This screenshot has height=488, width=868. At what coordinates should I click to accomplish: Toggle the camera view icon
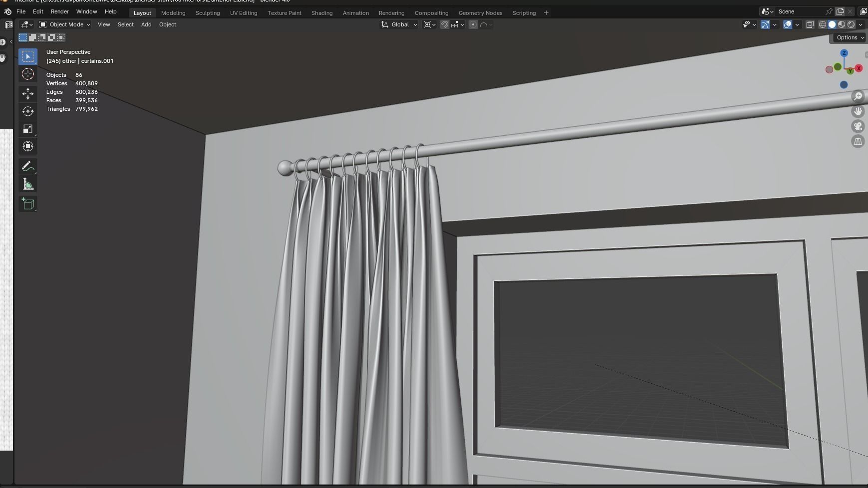[858, 126]
